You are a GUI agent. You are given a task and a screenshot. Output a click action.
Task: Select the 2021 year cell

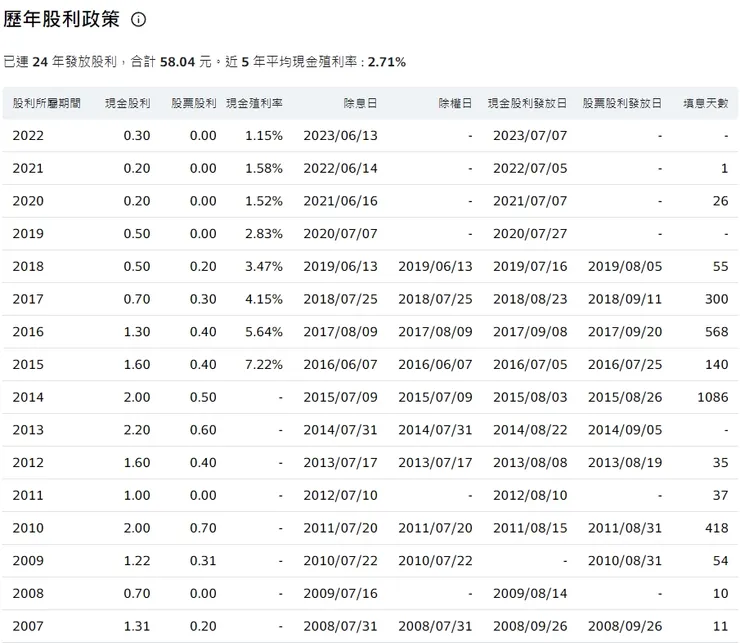pyautogui.click(x=28, y=169)
